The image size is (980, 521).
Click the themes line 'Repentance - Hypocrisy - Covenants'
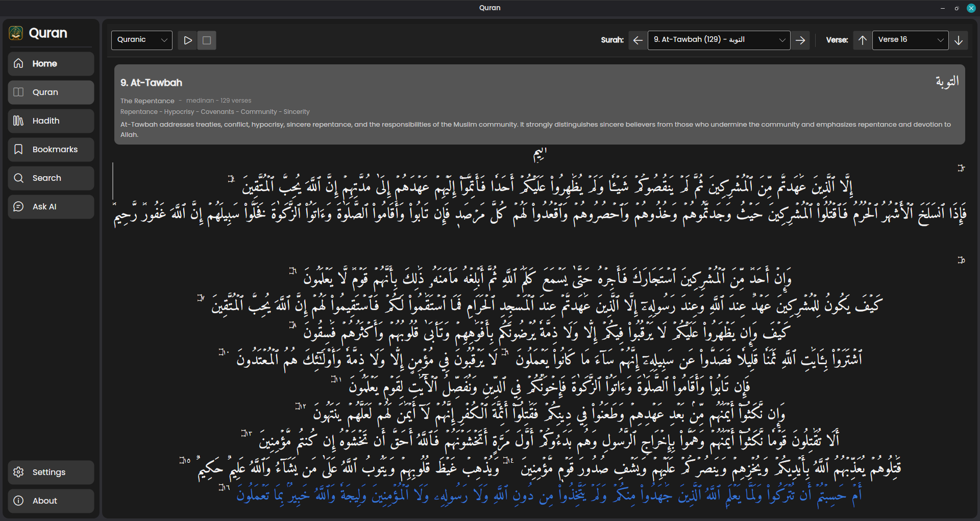(215, 112)
